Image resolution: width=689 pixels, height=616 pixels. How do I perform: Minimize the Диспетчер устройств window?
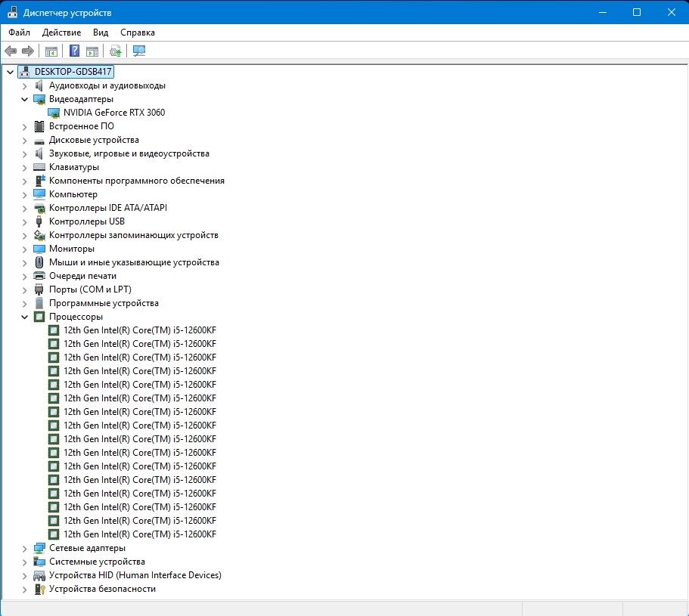603,12
